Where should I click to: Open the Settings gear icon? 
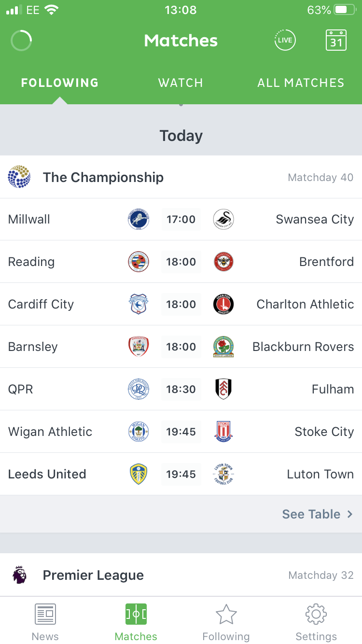tap(316, 614)
